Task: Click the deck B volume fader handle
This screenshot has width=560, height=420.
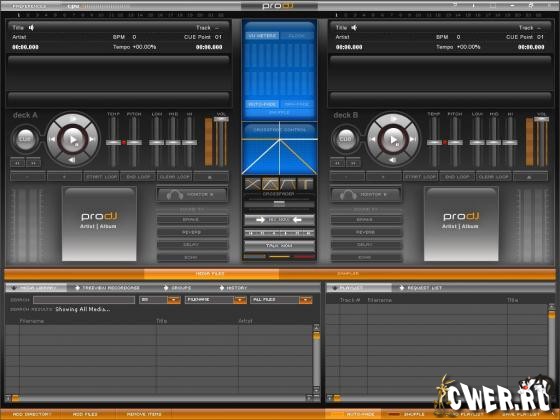Action: point(541,119)
